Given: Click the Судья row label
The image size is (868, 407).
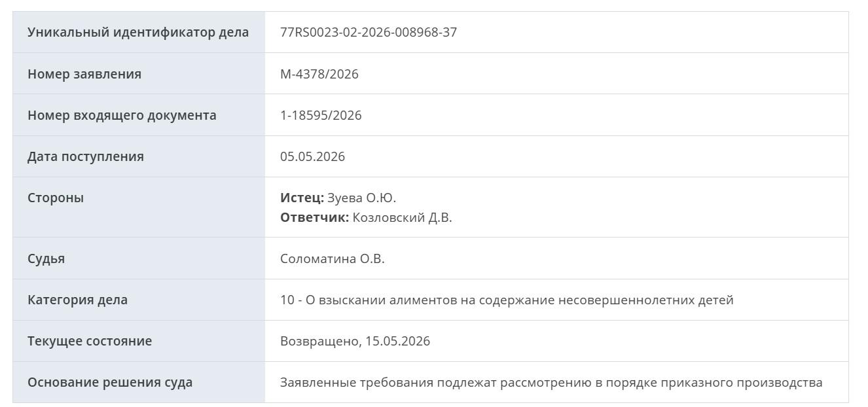Looking at the screenshot, I should [x=46, y=258].
